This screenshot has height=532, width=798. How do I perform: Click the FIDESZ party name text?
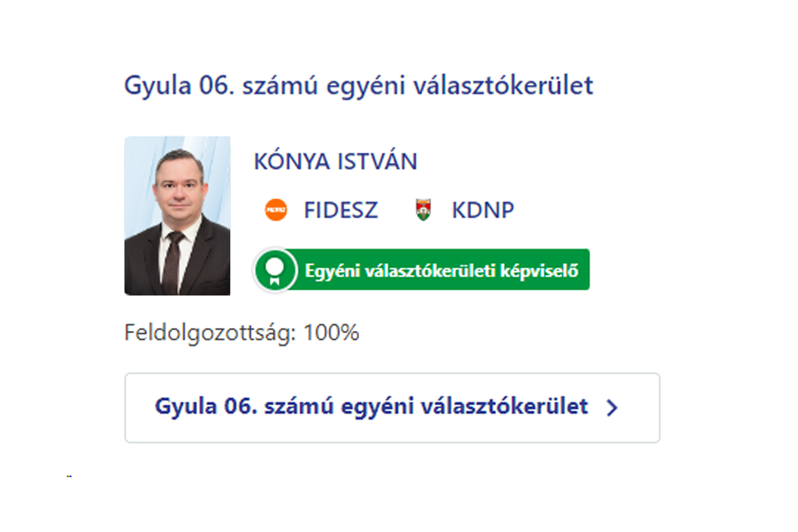[x=341, y=210]
